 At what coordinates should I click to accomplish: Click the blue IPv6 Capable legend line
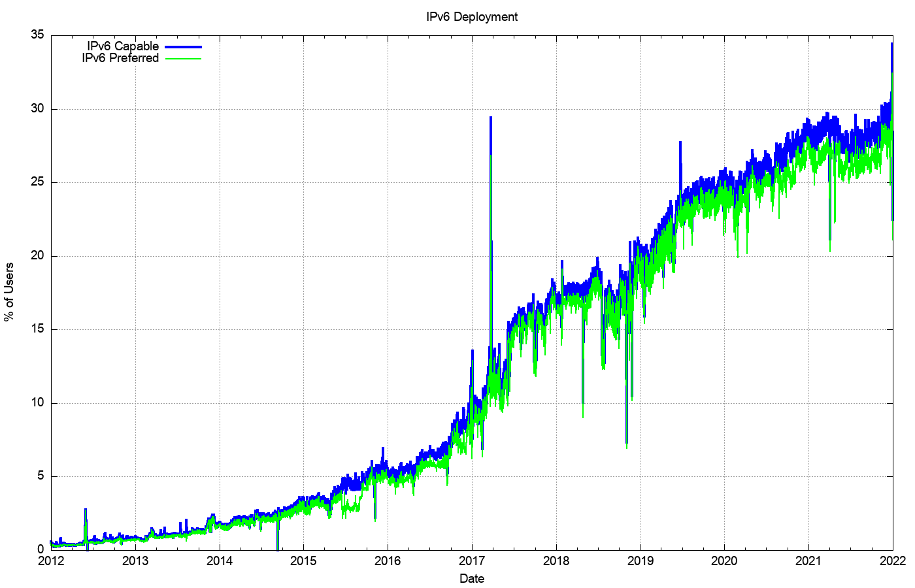tap(183, 47)
